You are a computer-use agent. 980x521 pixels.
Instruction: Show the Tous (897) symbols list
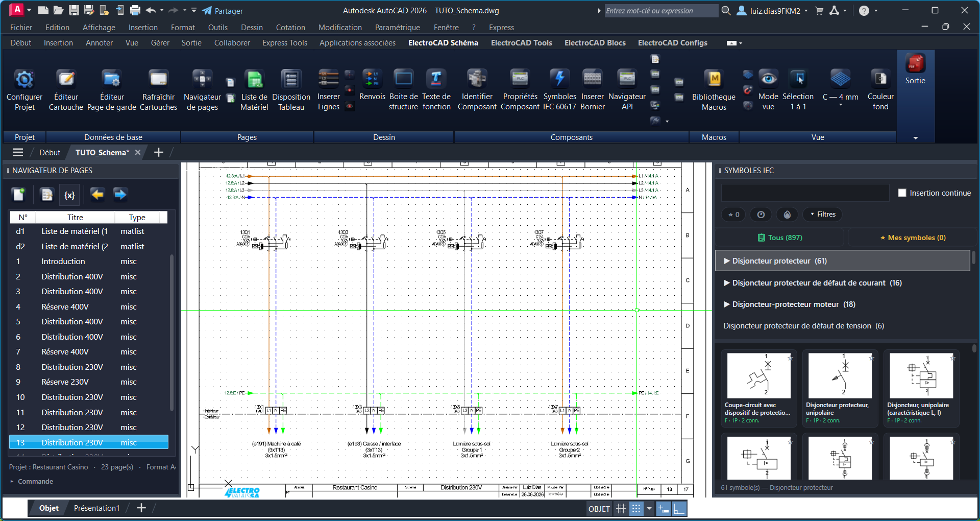click(x=779, y=238)
